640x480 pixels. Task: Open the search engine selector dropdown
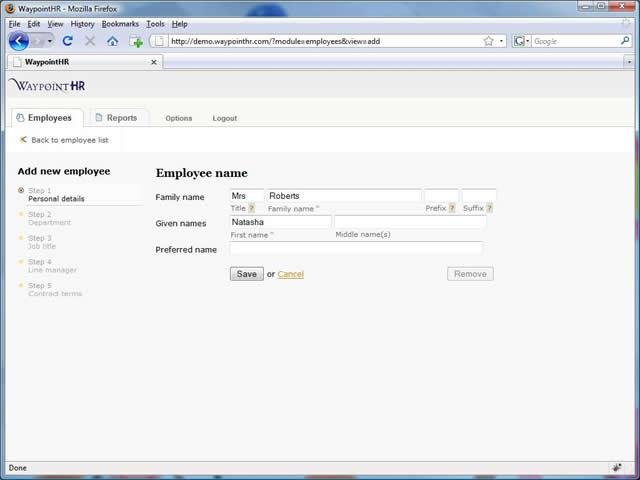click(x=521, y=41)
